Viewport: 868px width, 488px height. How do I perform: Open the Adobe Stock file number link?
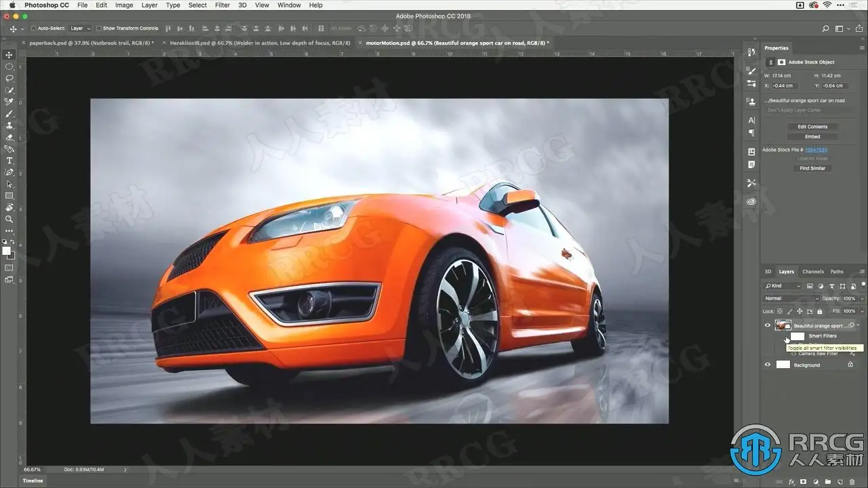tap(816, 150)
